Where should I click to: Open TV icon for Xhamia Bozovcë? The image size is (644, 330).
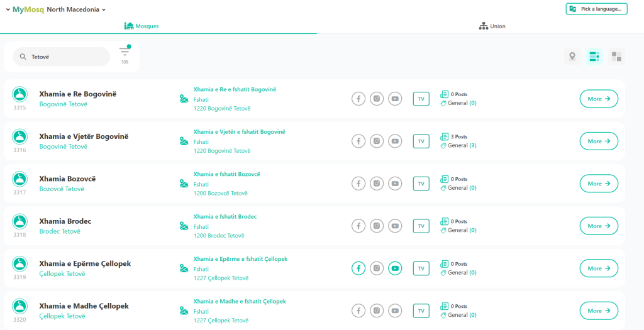[421, 184]
